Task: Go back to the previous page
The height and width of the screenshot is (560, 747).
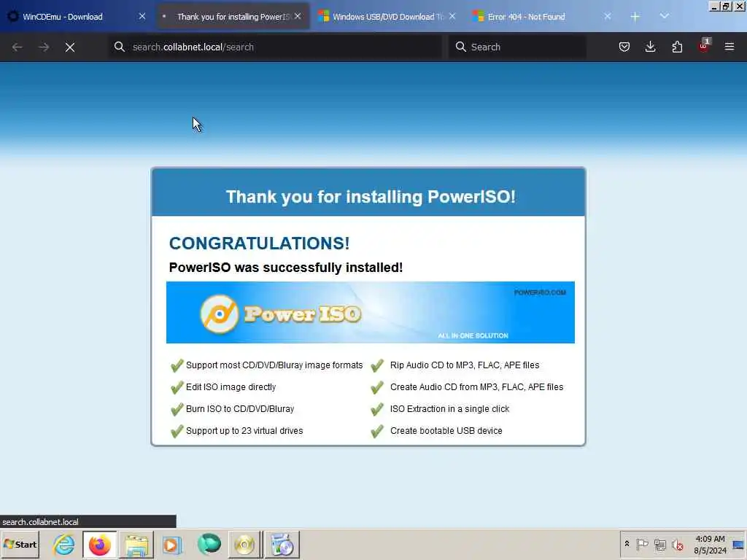Action: 18,47
